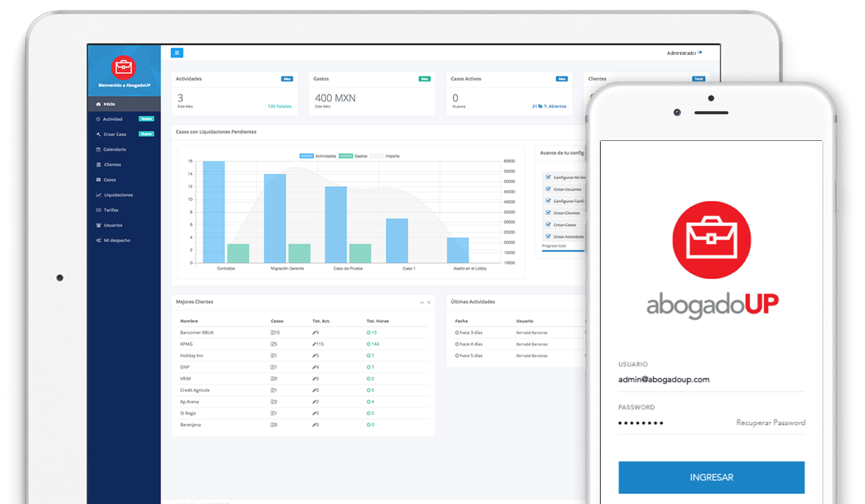
Task: Click the logout icon beside Administrador
Action: [x=700, y=53]
